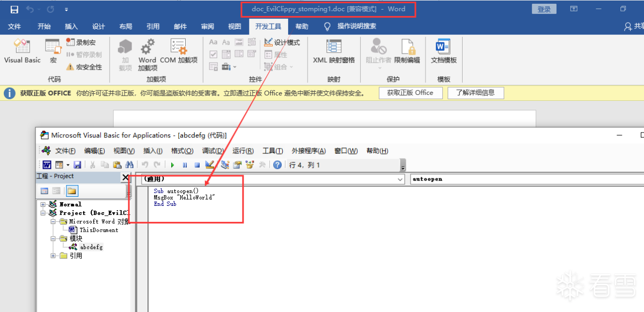Insert picture content control
The image size is (644, 312).
tap(239, 42)
